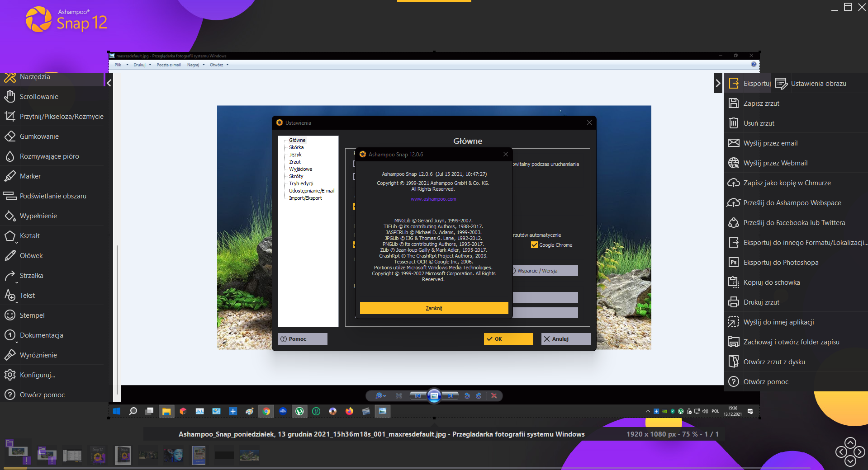Image resolution: width=868 pixels, height=470 pixels.
Task: Click Eksportuj do Photoshopa
Action: click(796, 263)
